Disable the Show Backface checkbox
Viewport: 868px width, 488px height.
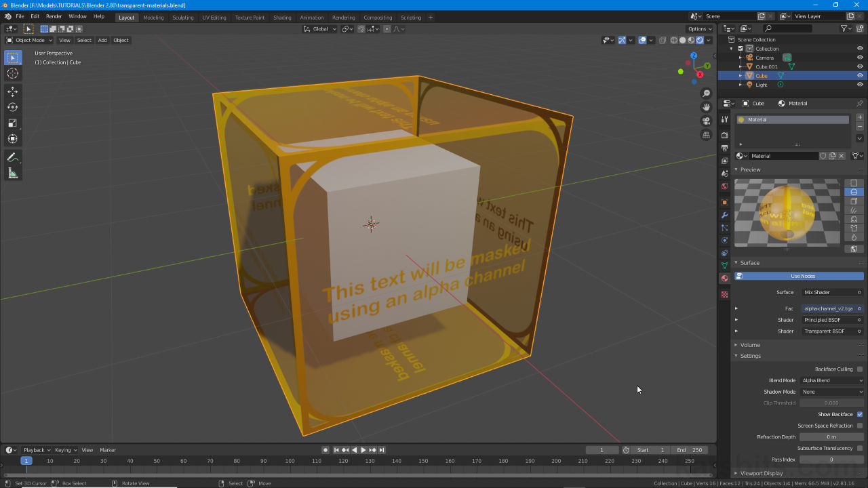pyautogui.click(x=860, y=414)
